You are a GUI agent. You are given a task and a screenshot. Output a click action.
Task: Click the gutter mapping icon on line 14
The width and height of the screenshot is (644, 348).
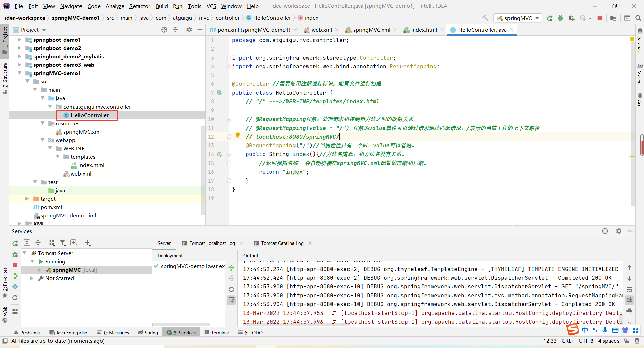219,154
